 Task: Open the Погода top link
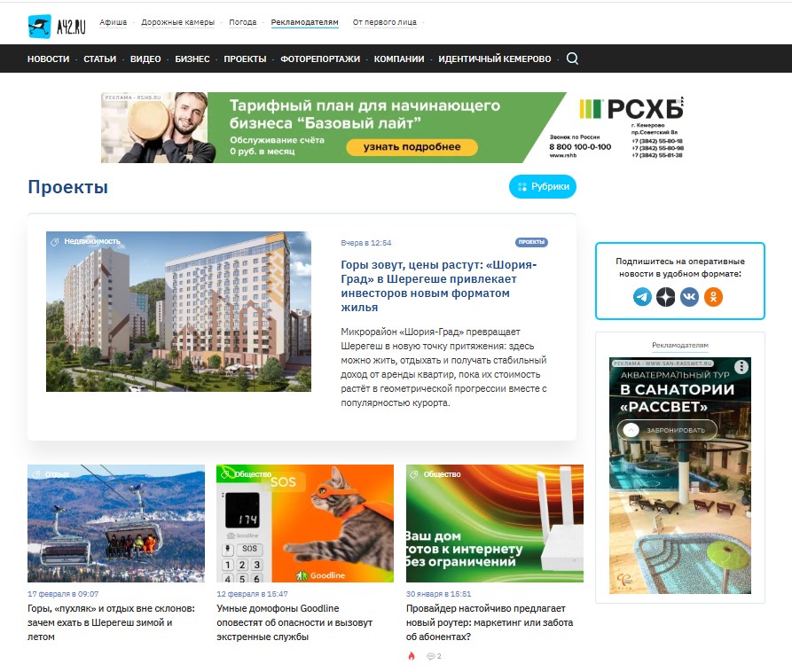pyautogui.click(x=243, y=22)
